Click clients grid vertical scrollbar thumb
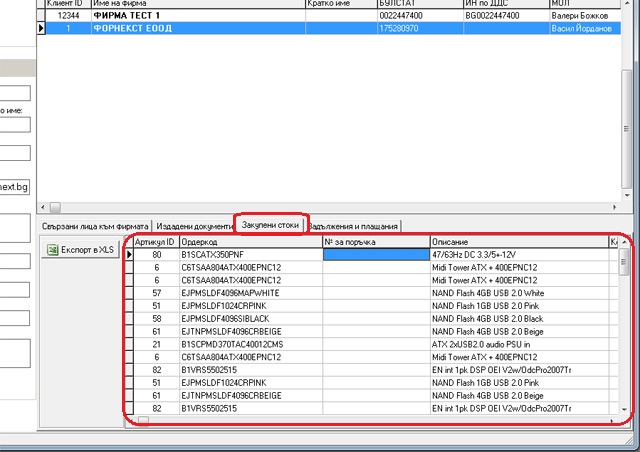This screenshot has width=640, height=452. 627,129
